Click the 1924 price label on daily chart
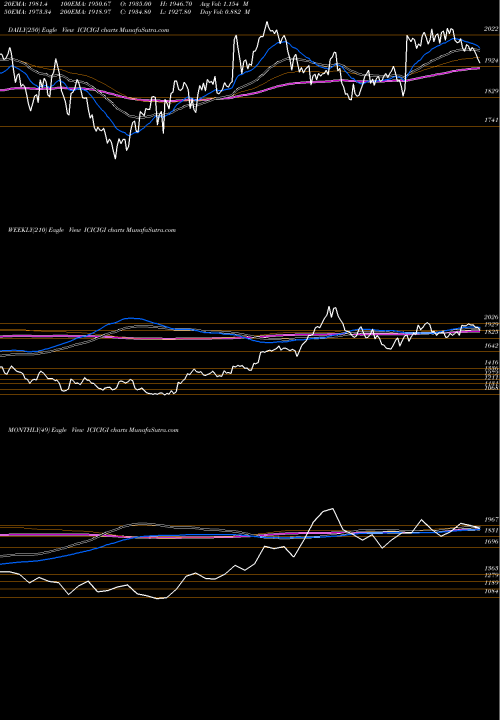The height and width of the screenshot is (720, 500). [491, 60]
